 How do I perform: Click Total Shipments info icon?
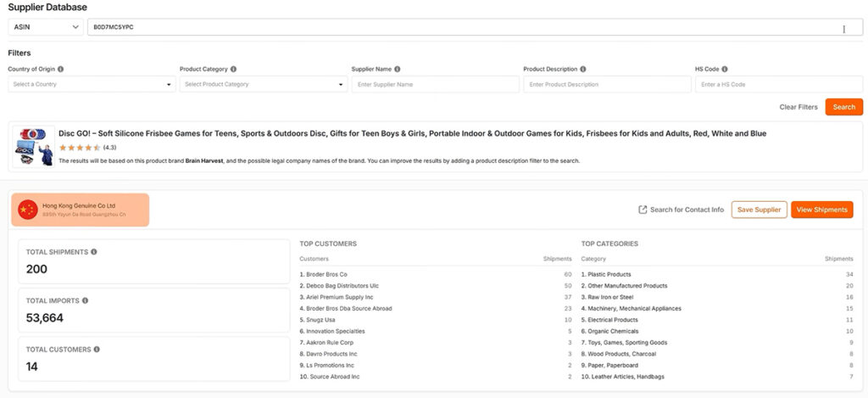coord(94,252)
